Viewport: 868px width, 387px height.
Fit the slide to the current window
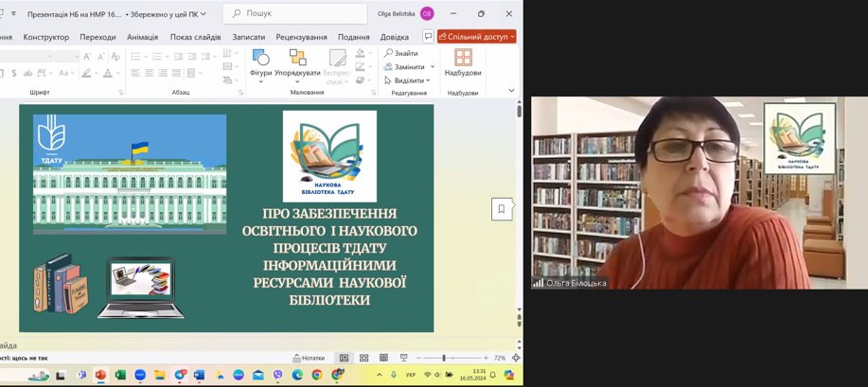(516, 359)
